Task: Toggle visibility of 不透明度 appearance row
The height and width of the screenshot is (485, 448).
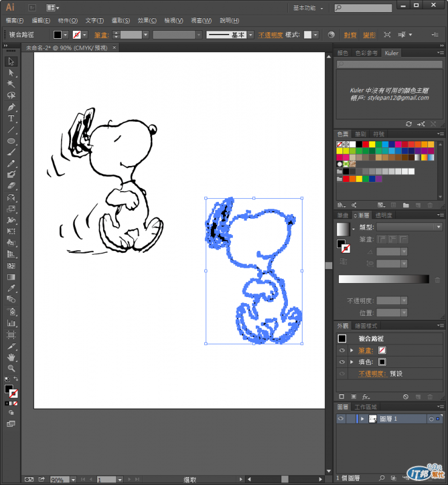Action: click(x=342, y=373)
